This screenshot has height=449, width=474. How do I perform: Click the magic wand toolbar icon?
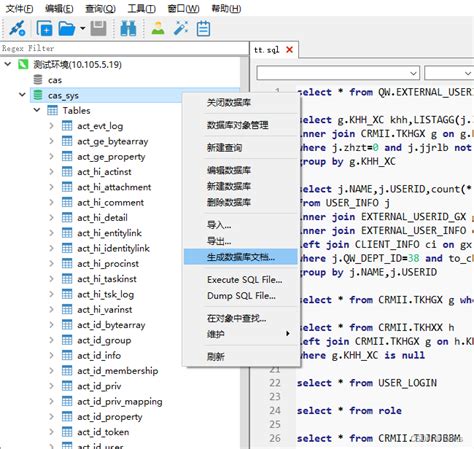tap(181, 29)
